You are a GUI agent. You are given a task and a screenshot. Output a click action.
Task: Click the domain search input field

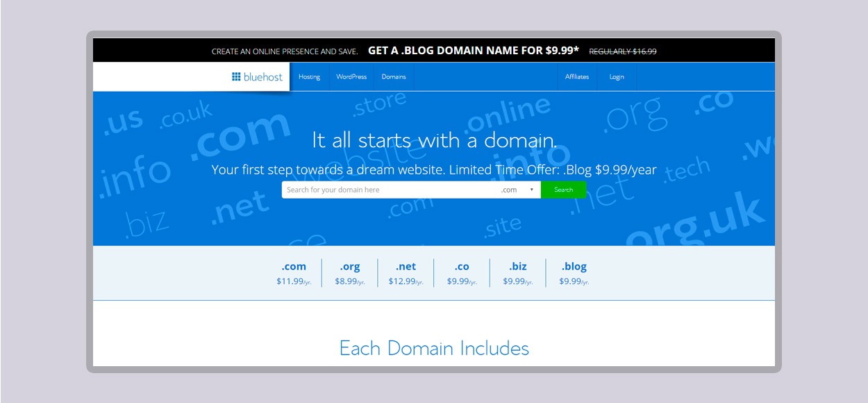tap(390, 190)
